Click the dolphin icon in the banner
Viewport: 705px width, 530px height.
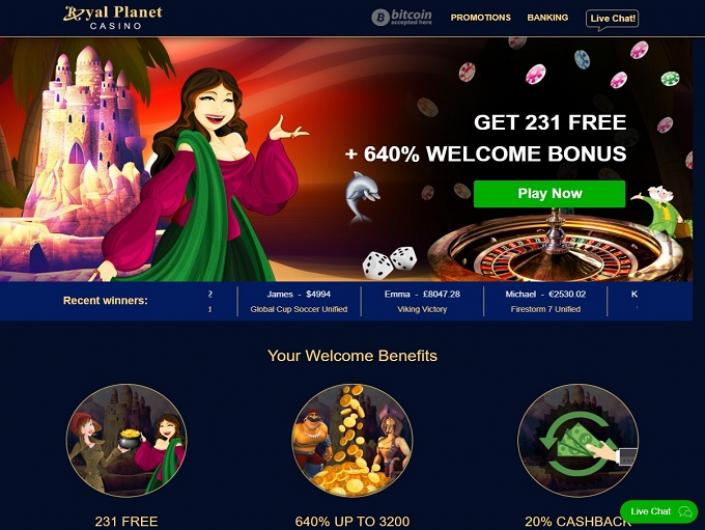(x=362, y=196)
